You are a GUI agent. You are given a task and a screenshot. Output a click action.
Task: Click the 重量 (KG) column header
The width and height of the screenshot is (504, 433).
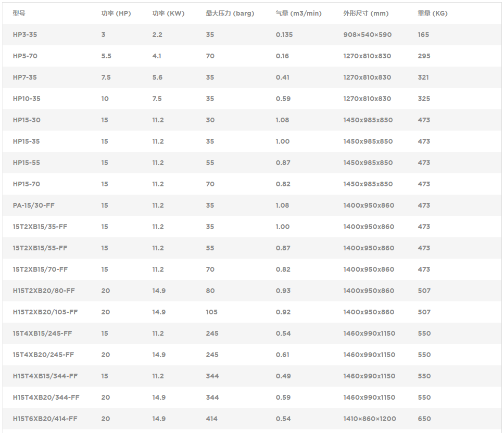pos(432,14)
